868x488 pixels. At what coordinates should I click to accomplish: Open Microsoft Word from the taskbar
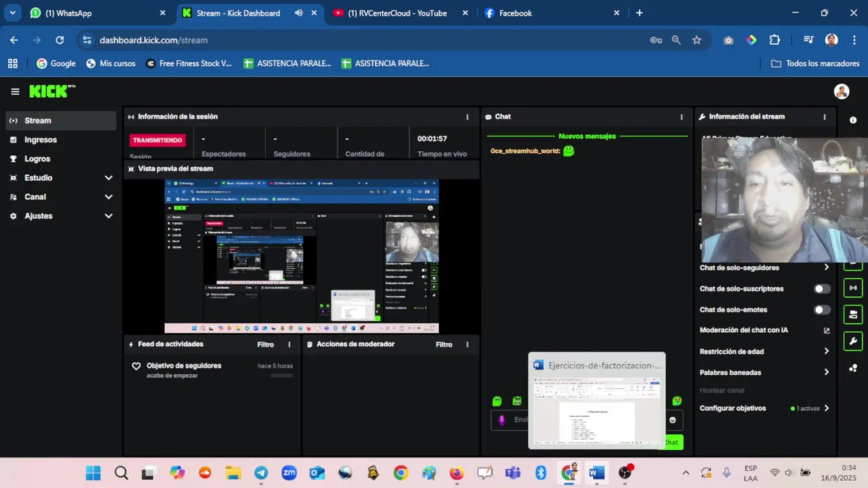[x=597, y=473]
